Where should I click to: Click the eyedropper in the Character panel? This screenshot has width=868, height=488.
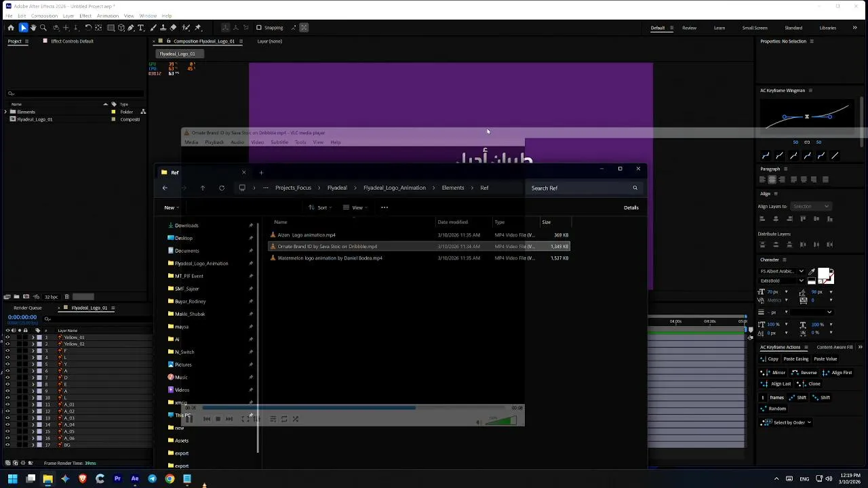(812, 272)
